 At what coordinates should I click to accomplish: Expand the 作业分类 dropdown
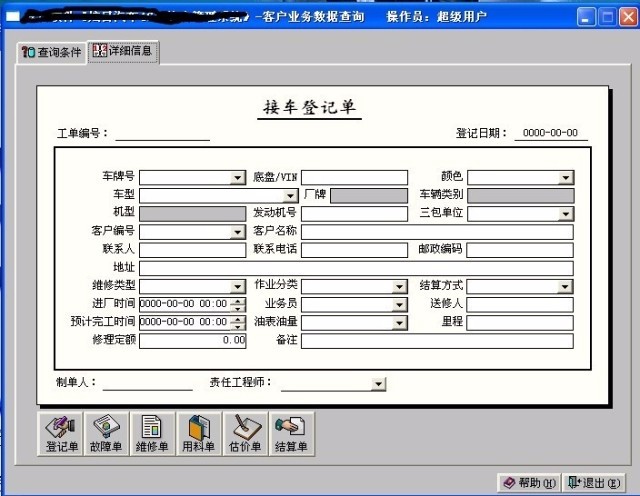pyautogui.click(x=399, y=286)
